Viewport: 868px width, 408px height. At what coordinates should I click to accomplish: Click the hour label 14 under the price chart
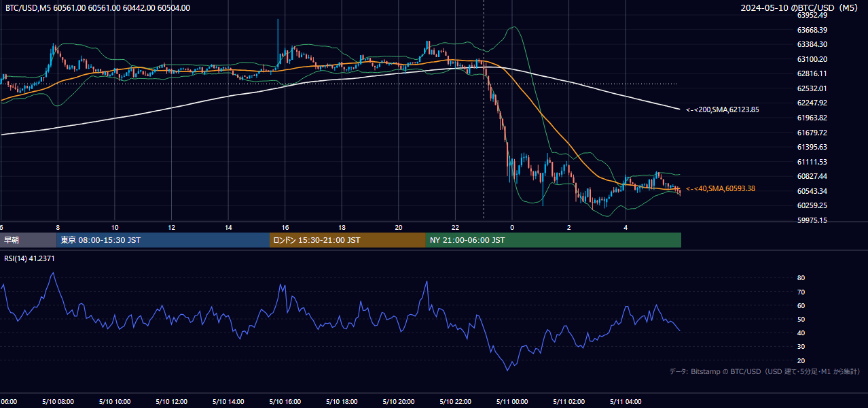(228, 227)
